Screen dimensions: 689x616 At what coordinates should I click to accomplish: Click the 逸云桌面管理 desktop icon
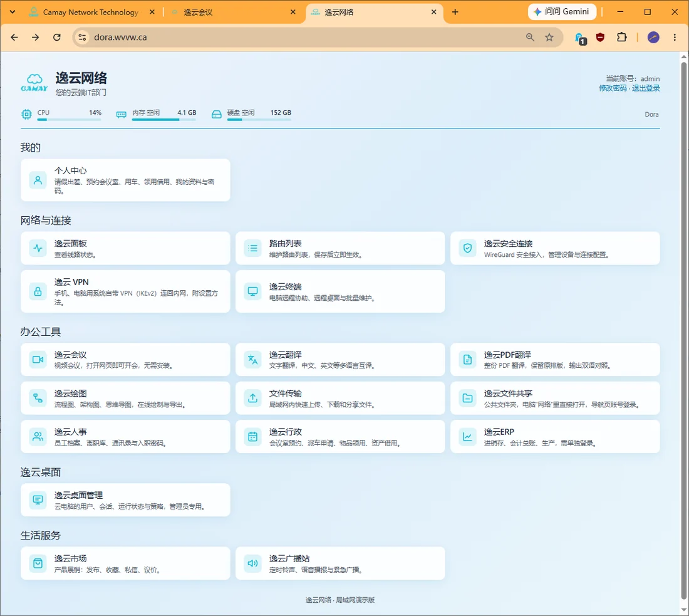click(x=38, y=500)
